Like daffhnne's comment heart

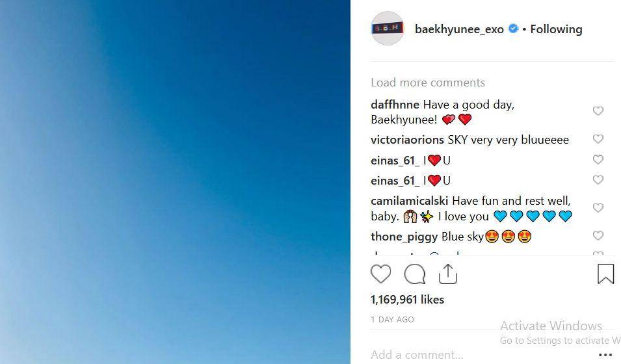[598, 111]
